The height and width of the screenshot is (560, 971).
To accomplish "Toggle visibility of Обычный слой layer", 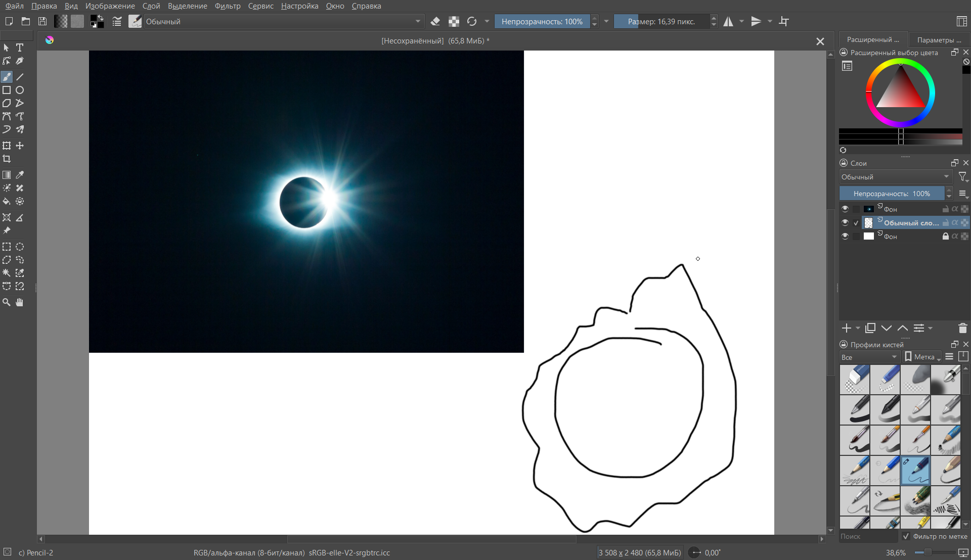I will [845, 222].
